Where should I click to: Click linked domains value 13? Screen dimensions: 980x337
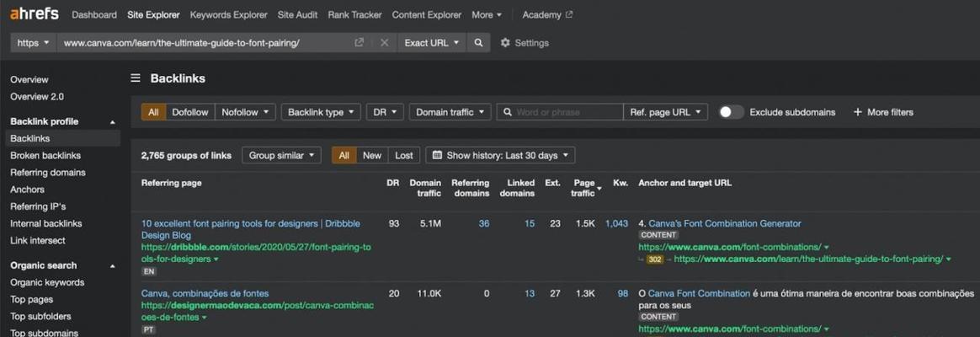[530, 293]
